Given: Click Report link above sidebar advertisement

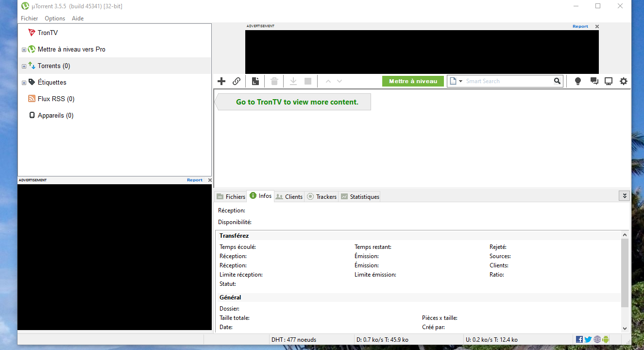Looking at the screenshot, I should point(195,180).
